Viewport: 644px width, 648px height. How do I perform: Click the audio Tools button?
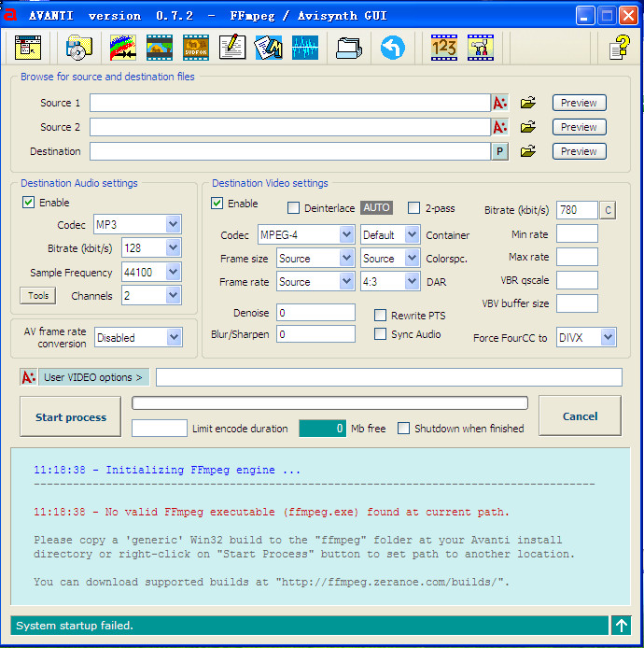tap(38, 295)
